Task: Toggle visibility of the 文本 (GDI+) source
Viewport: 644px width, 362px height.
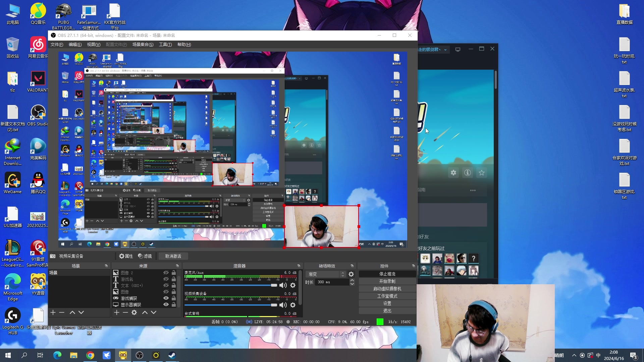Action: point(166,286)
